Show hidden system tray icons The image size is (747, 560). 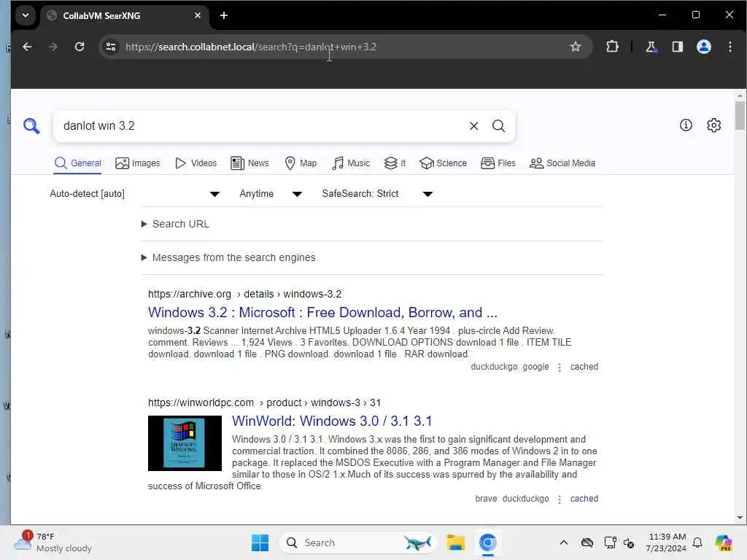564,542
